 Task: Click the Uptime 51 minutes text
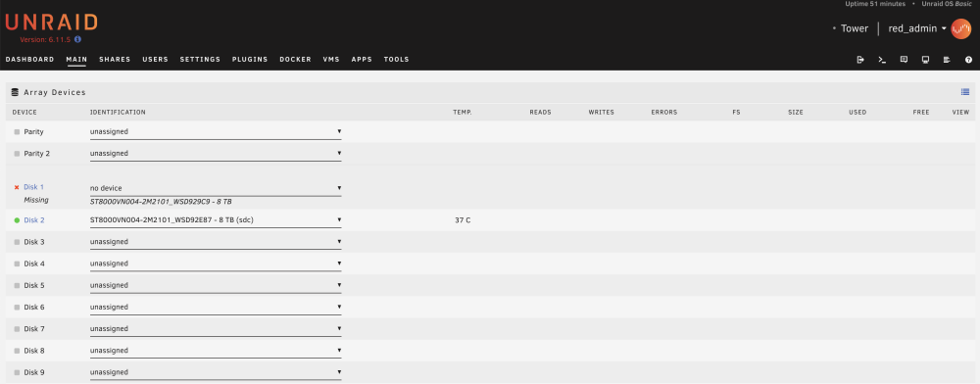(x=875, y=4)
